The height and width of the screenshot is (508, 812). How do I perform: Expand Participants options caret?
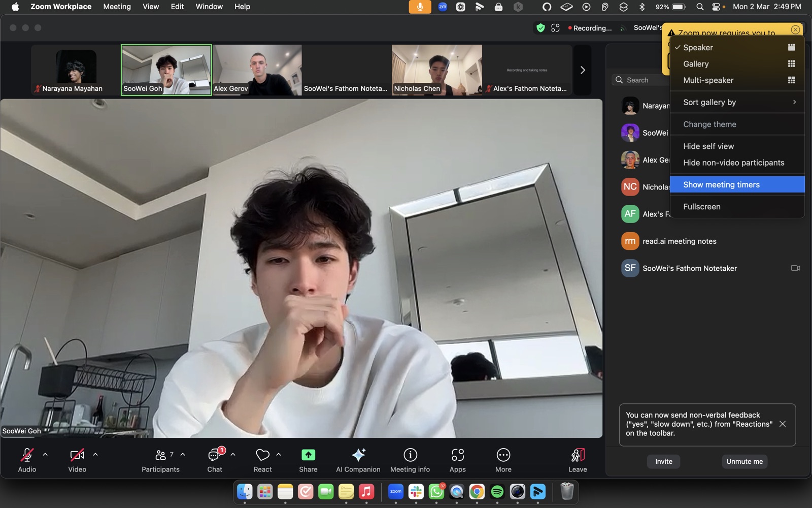[x=183, y=454]
